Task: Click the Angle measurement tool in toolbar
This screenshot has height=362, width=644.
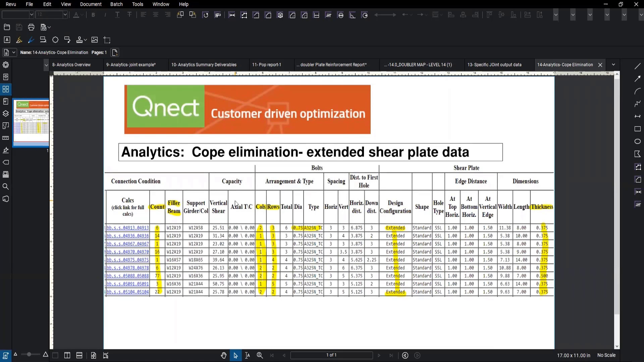Action: pos(353,15)
